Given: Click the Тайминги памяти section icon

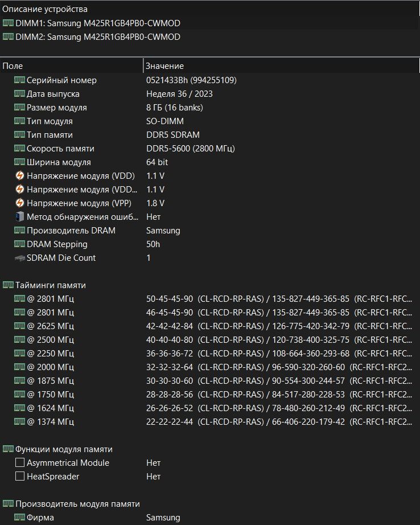Looking at the screenshot, I should (x=8, y=285).
